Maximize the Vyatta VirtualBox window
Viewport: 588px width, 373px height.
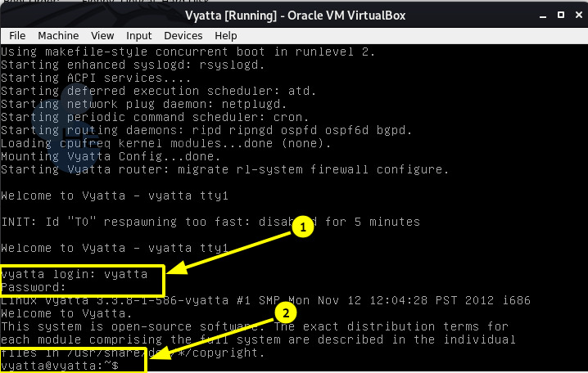tap(561, 15)
